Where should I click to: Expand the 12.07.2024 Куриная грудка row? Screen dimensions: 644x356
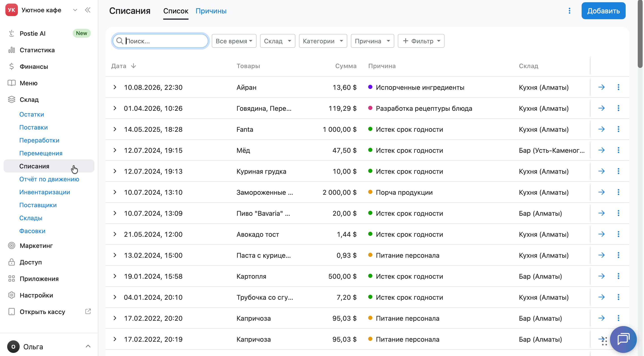click(x=115, y=171)
